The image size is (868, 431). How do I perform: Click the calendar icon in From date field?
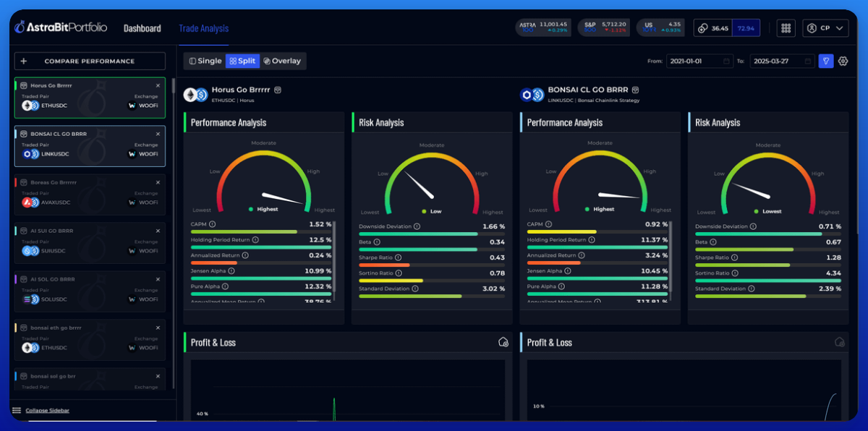pos(726,61)
